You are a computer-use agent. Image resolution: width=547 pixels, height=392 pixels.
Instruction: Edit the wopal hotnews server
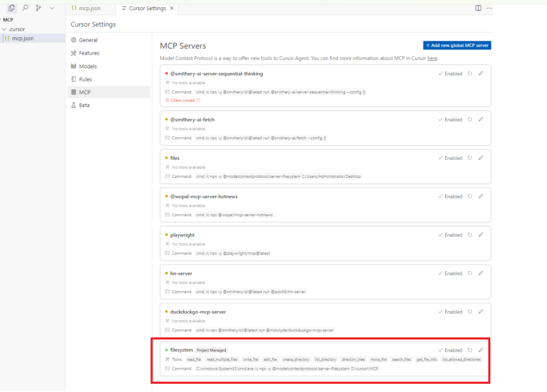pyautogui.click(x=481, y=197)
